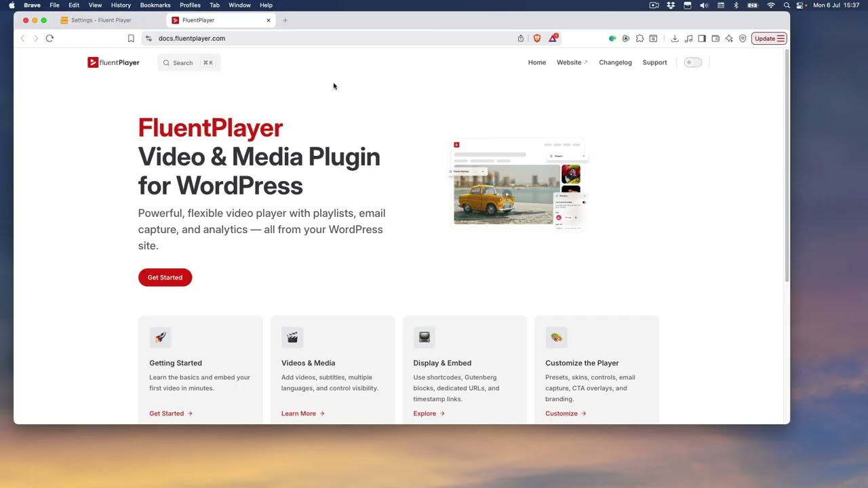This screenshot has height=488, width=868.
Task: Open the File menu
Action: coord(54,5)
